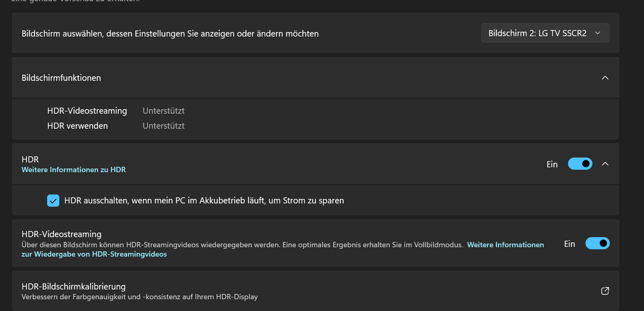Screen dimensions: 644x311
Task: Click the dropdown arrow next to LG TV SSCR2
Action: [597, 33]
